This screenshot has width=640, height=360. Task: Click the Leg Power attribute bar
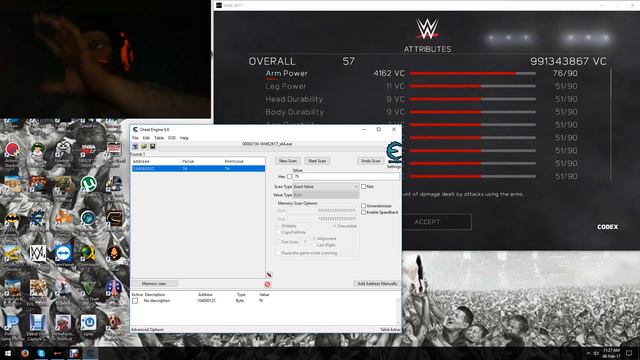473,86
